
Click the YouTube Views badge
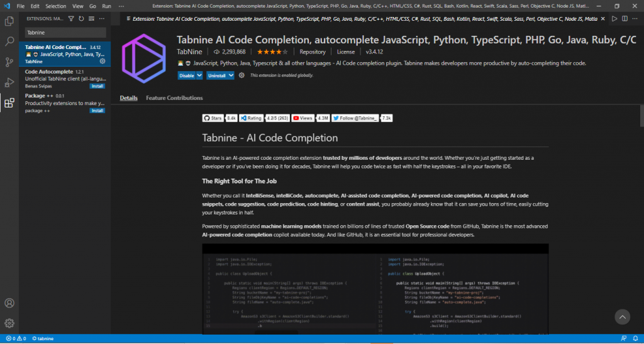pyautogui.click(x=303, y=118)
